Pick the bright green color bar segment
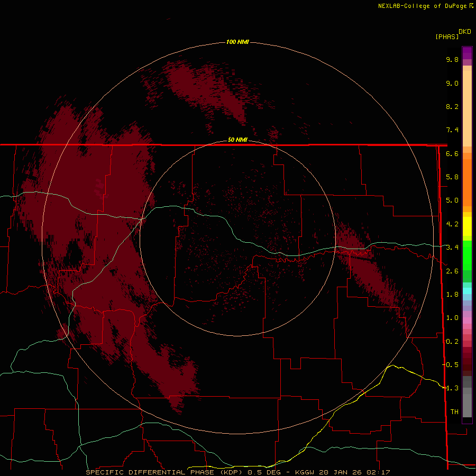Screen dimensions: 476x476 467,255
